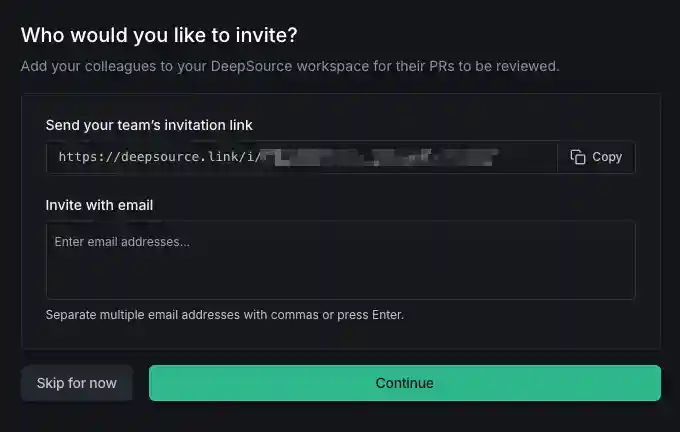Click the 'Enter email addresses...' placeholder text
Screen dimensions: 680x432
pyautogui.click(x=122, y=242)
